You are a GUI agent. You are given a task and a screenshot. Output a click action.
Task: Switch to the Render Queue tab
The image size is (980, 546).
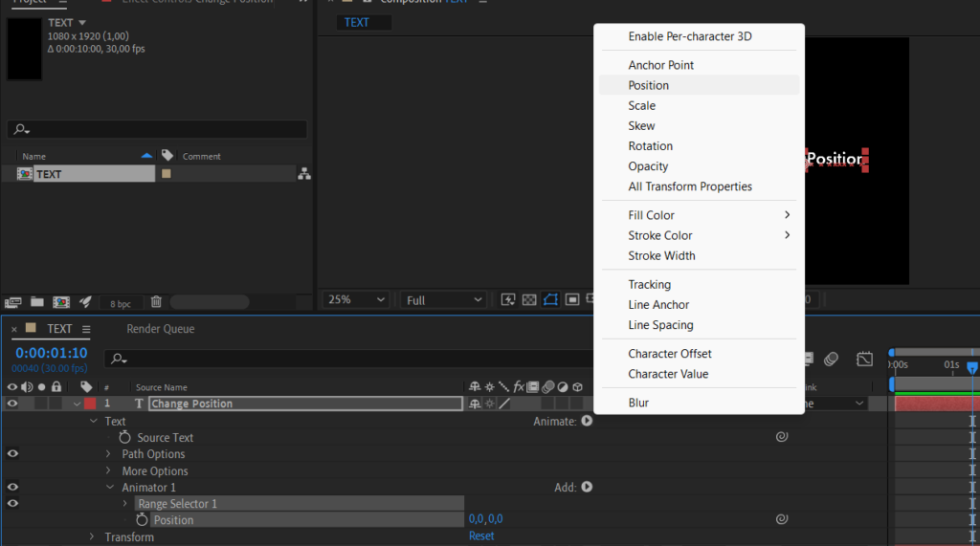pos(161,329)
